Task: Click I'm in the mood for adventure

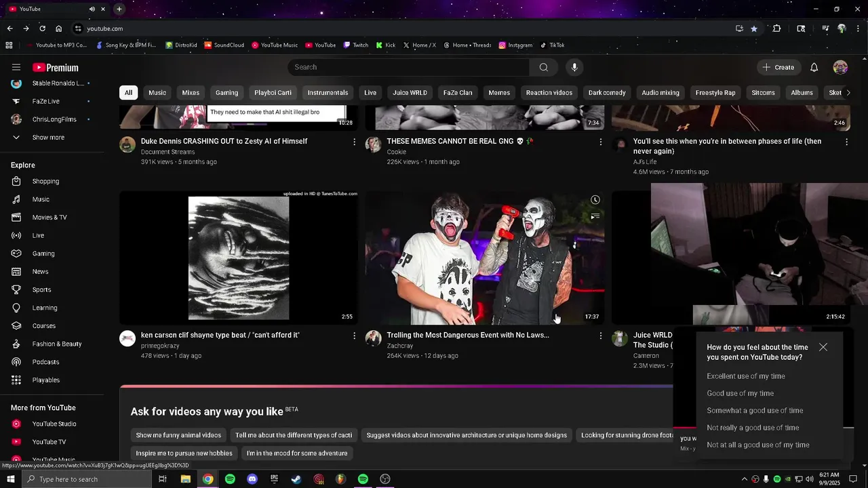Action: click(x=297, y=453)
